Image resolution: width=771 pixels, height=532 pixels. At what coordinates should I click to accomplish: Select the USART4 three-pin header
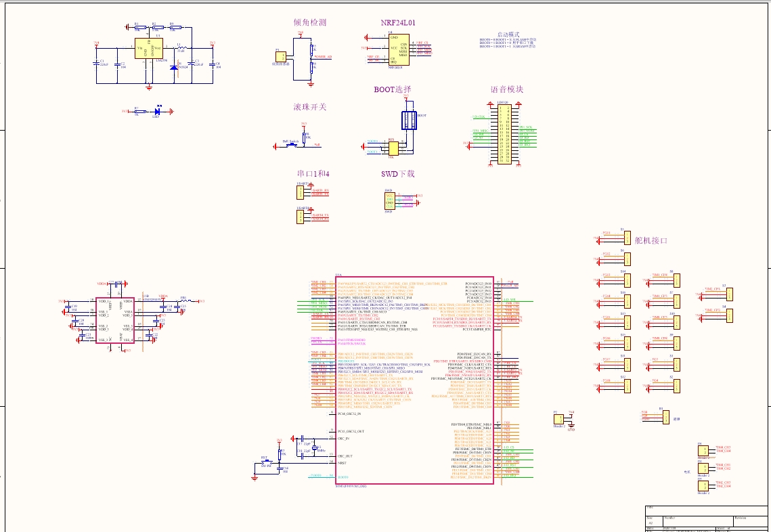pos(300,217)
